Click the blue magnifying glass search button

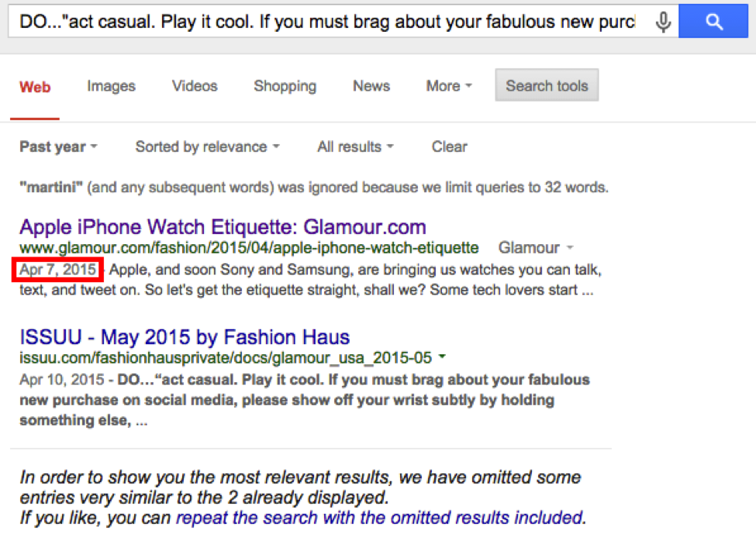713,21
